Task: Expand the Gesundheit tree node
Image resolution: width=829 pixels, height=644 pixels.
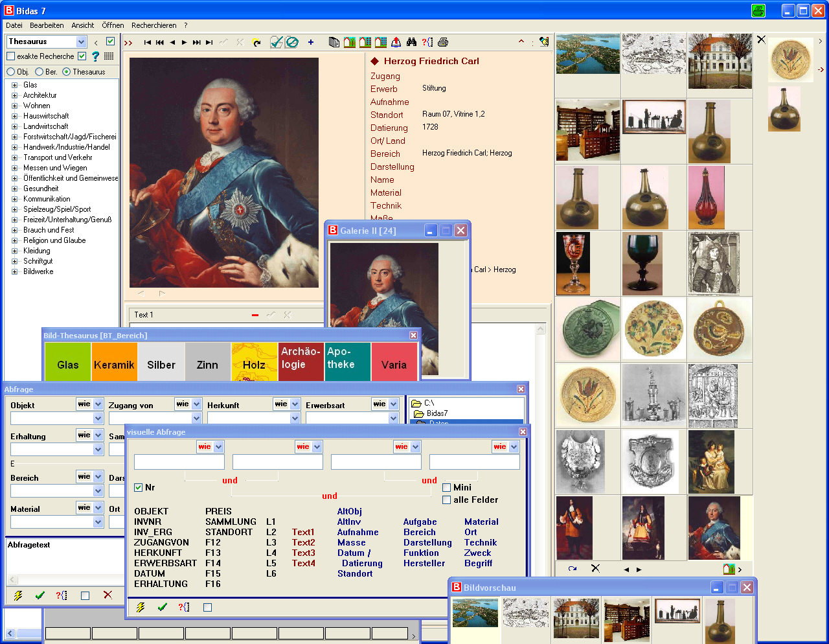Action: click(14, 189)
